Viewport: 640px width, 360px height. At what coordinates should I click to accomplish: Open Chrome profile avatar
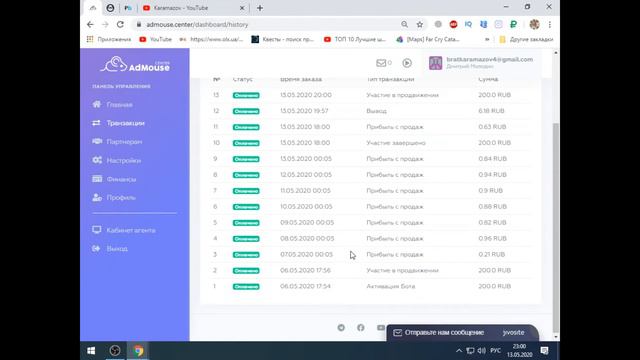(x=534, y=24)
